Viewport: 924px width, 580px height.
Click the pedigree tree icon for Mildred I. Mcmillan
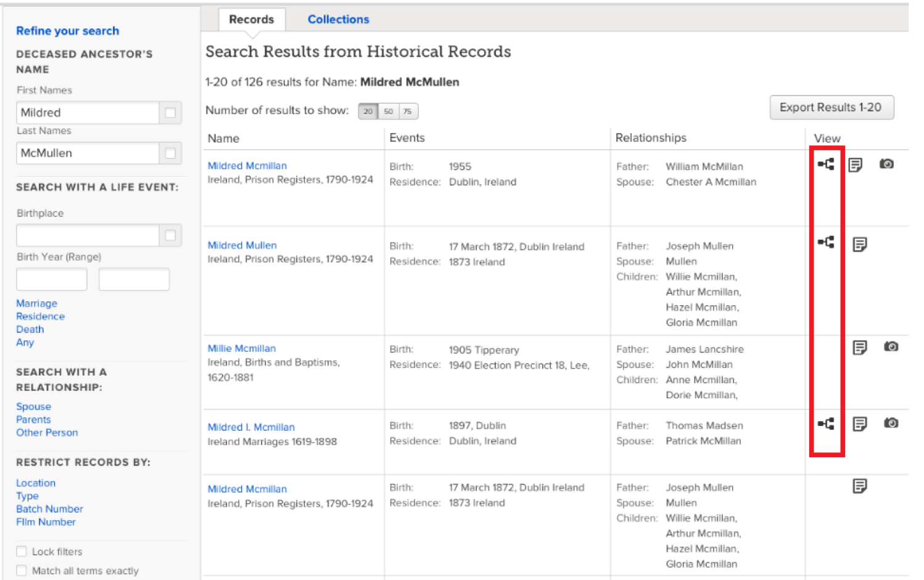(x=827, y=423)
